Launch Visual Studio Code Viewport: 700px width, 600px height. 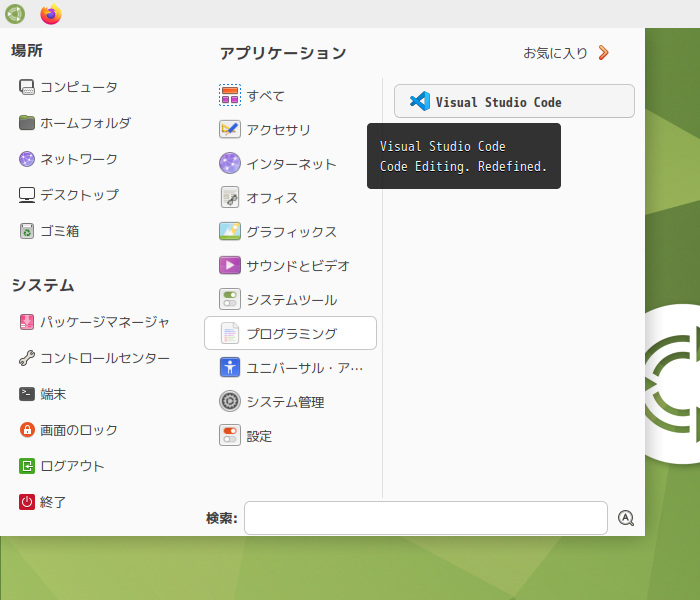[x=514, y=101]
